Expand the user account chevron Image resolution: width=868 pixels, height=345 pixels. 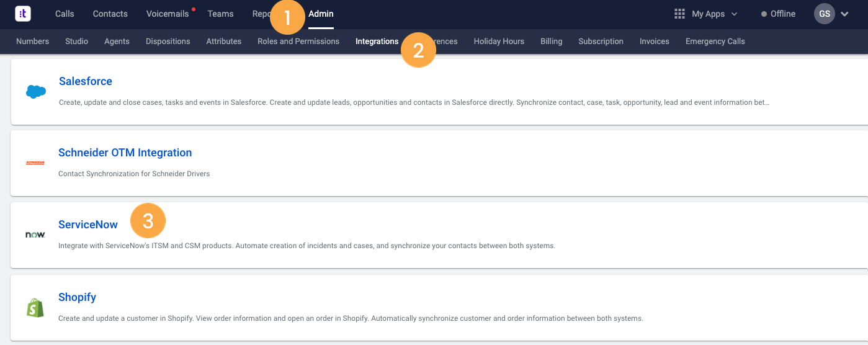[844, 14]
